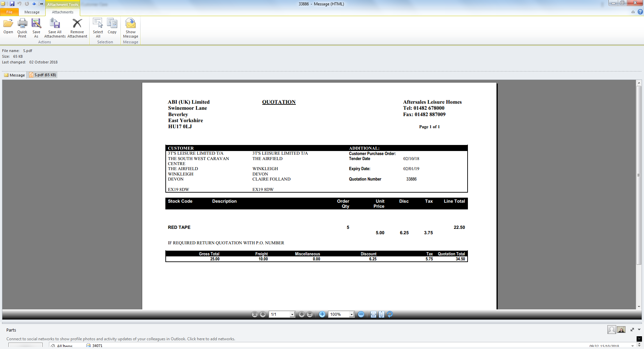Zoom out with the blue minus button

361,314
